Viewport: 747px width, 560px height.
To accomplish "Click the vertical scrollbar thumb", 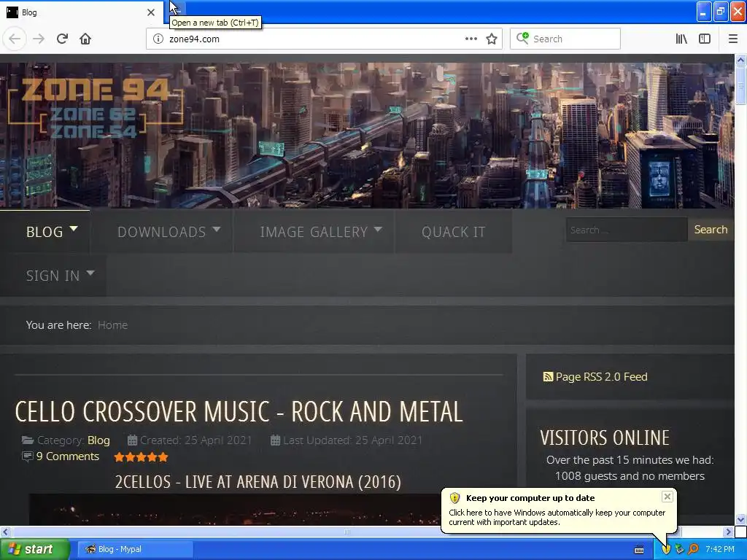I will tap(740, 86).
